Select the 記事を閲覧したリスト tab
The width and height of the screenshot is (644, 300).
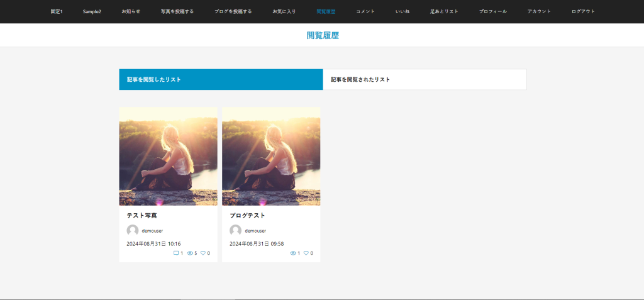[x=221, y=80]
